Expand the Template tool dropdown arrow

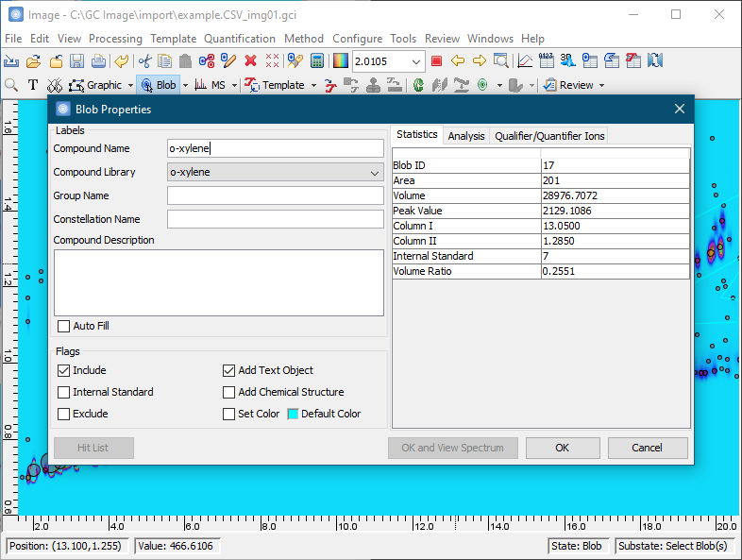(313, 85)
